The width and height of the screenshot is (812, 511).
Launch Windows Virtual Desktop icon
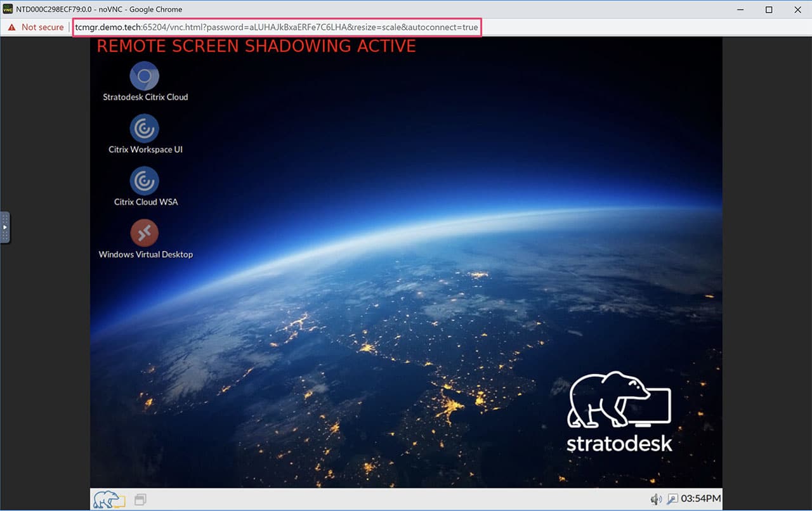point(145,233)
